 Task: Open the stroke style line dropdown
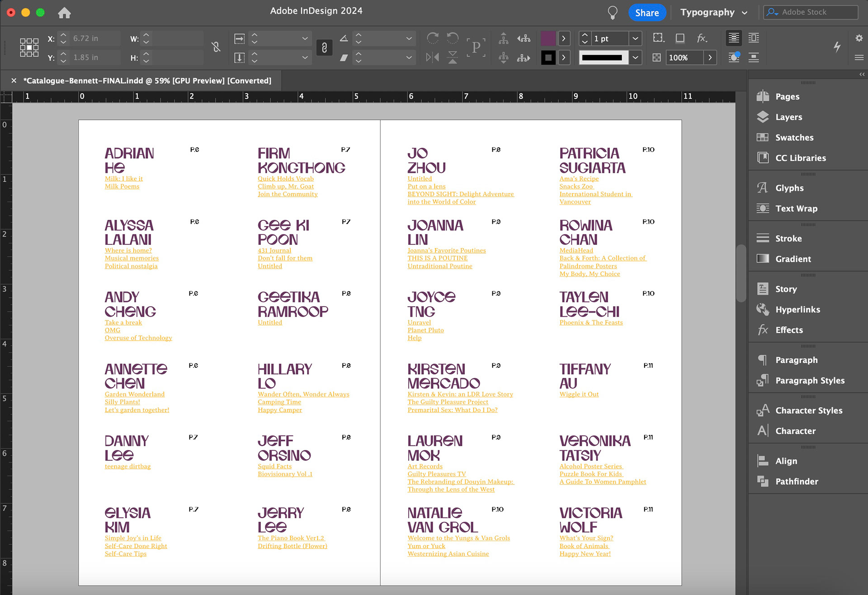click(635, 57)
